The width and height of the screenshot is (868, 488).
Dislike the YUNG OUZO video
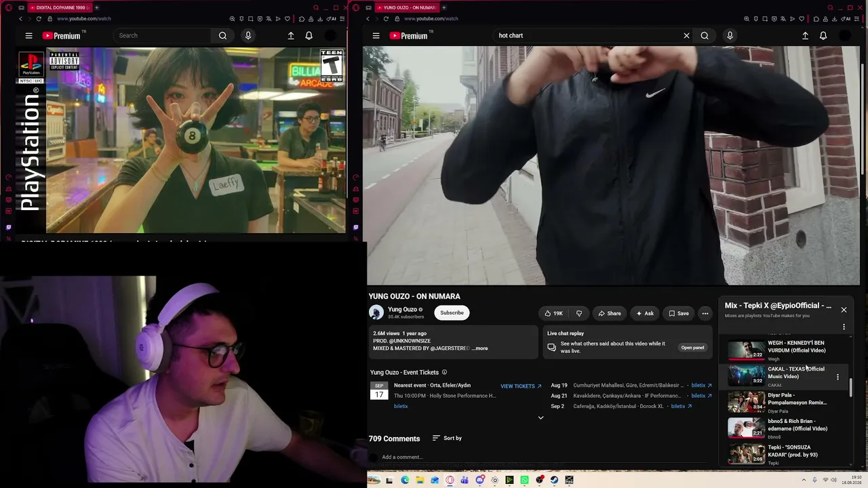click(578, 313)
